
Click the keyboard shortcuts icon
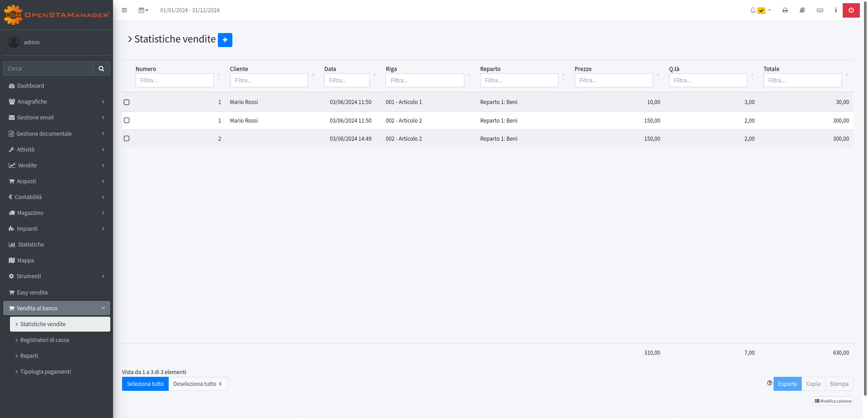pyautogui.click(x=820, y=10)
